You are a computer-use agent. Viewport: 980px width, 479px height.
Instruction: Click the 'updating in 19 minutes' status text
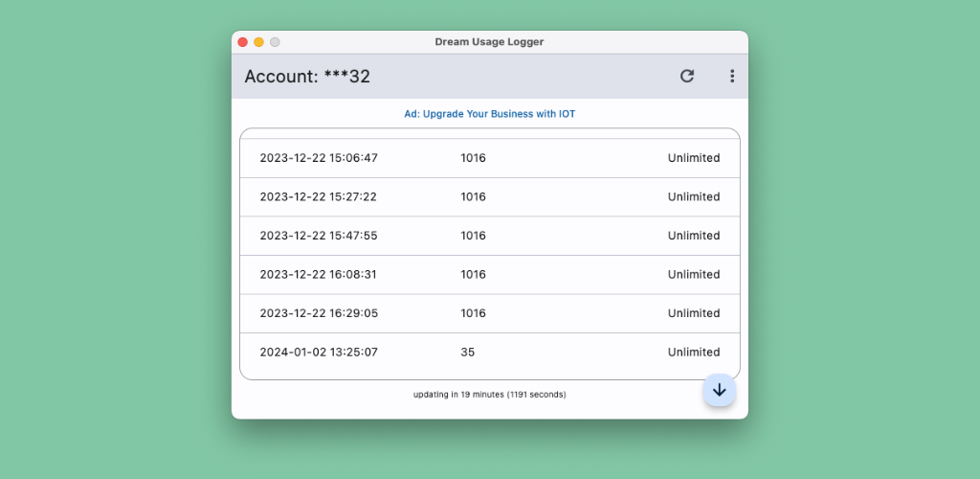coord(489,395)
